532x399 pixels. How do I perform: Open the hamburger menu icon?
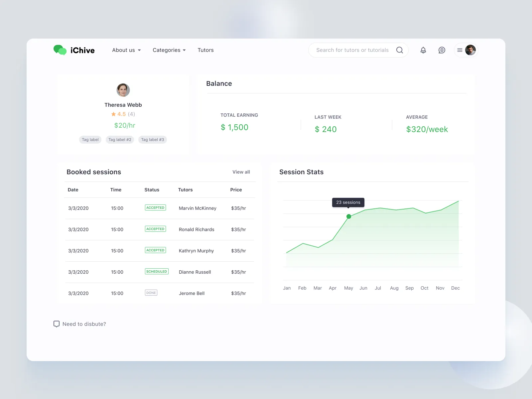(x=460, y=50)
